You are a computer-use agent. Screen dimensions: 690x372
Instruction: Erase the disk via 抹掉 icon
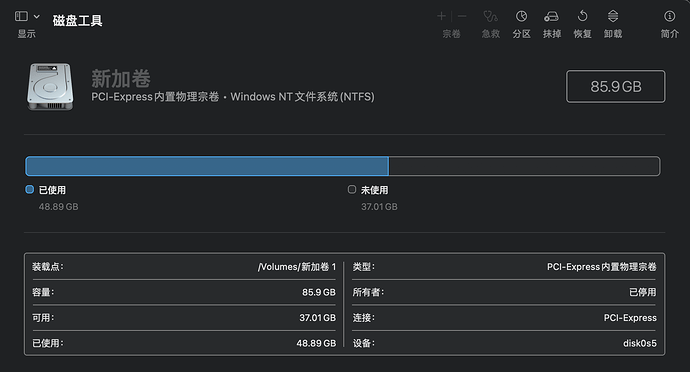[x=551, y=16]
